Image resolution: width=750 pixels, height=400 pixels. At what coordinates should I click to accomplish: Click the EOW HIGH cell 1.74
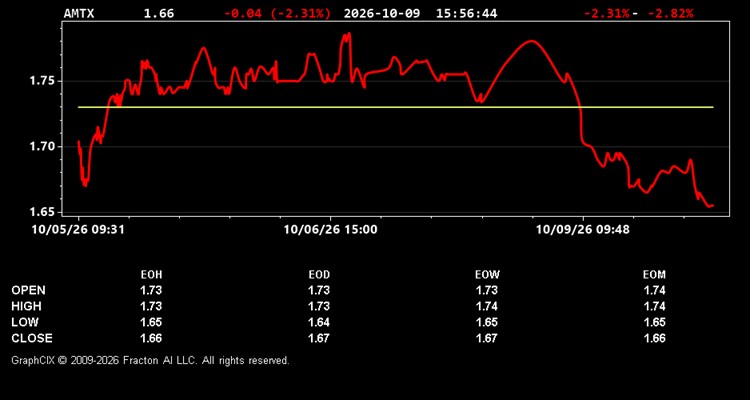pyautogui.click(x=487, y=306)
